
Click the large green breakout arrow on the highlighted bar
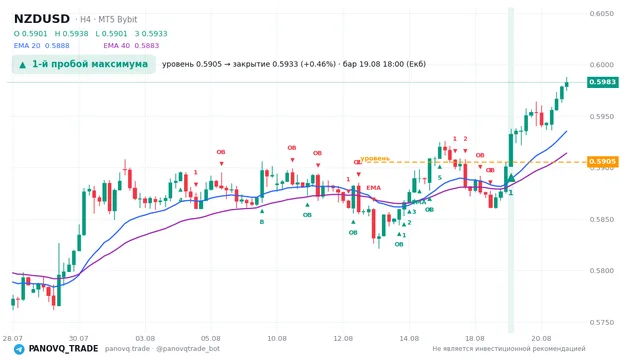[x=511, y=178]
